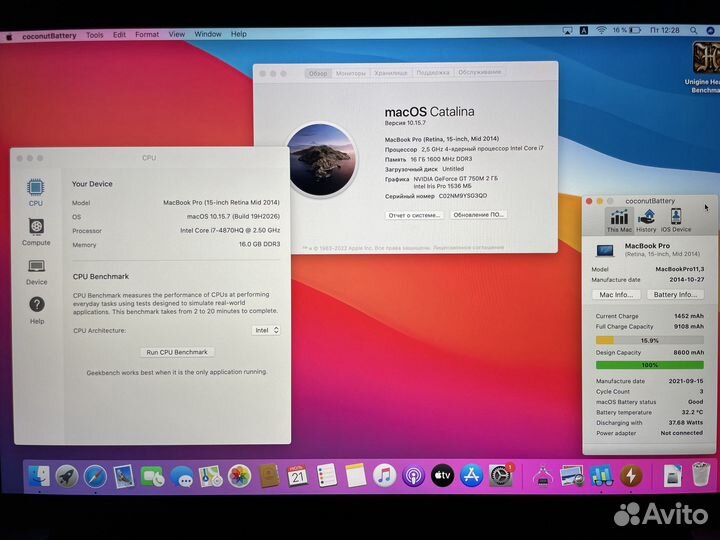The height and width of the screenshot is (540, 720).
Task: Open Calendar showing 21 in the Dock
Action: pyautogui.click(x=298, y=476)
